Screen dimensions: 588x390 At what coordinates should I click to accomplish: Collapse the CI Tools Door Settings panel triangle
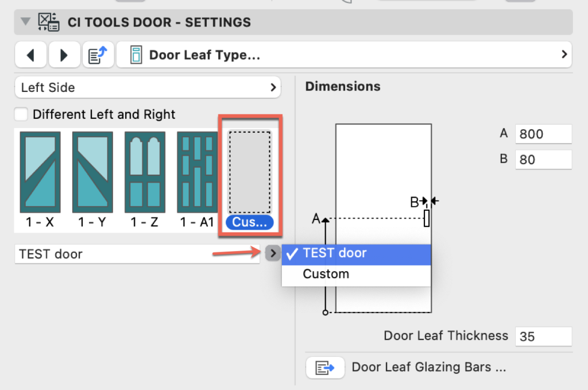pos(25,21)
